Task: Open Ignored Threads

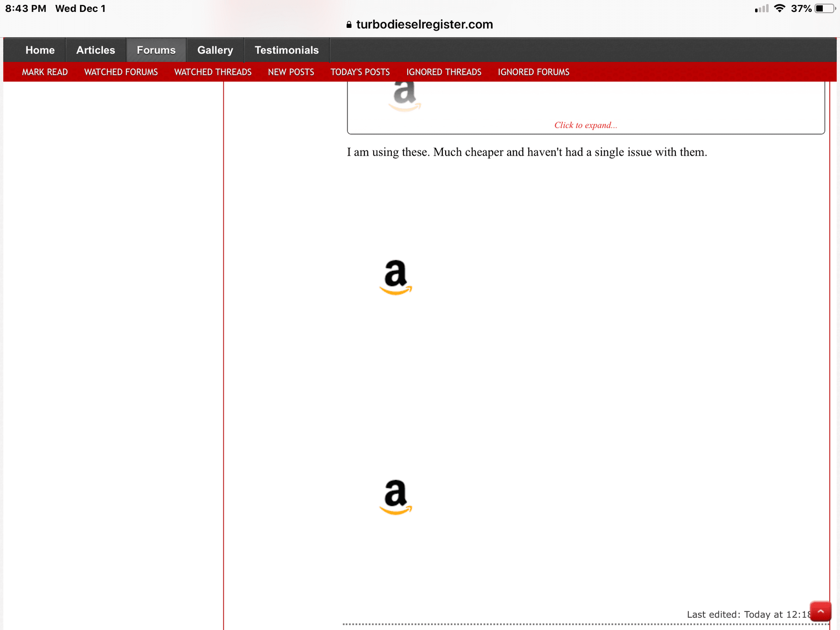Action: tap(443, 72)
